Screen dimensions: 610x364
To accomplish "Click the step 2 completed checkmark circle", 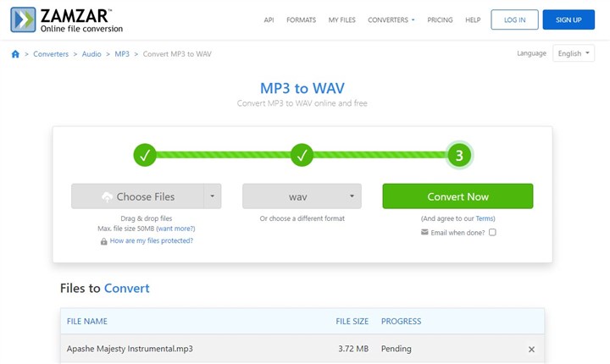I will 302,155.
